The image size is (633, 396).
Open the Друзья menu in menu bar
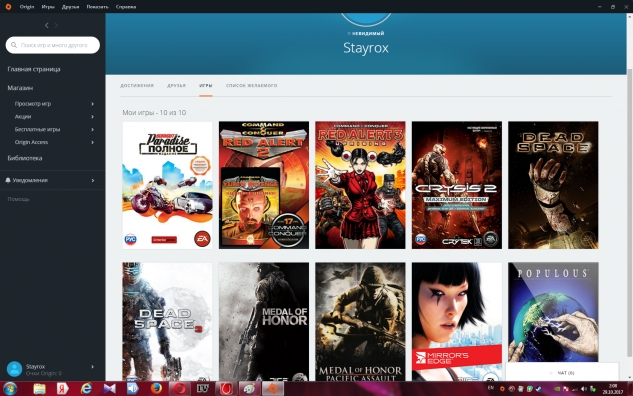(70, 7)
